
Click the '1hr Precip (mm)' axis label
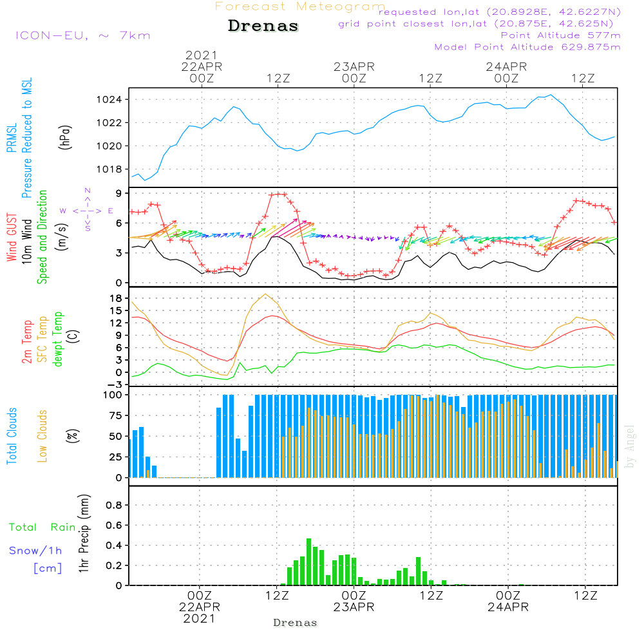(x=84, y=533)
